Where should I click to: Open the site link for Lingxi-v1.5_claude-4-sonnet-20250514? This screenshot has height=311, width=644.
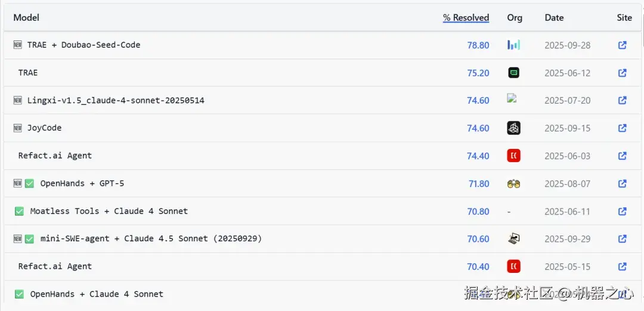(622, 100)
